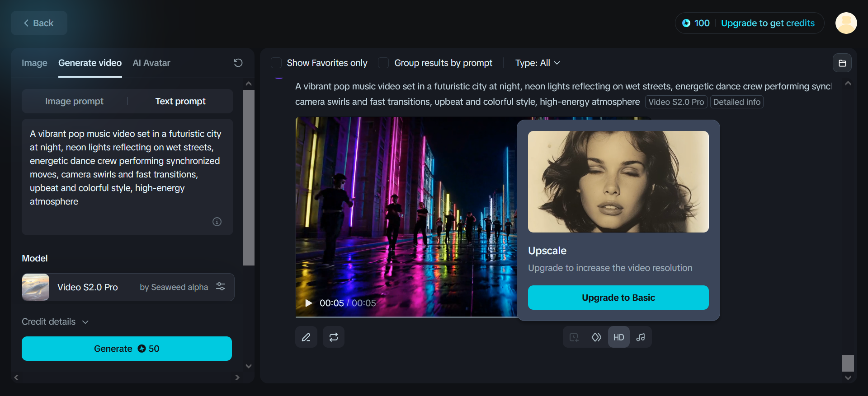This screenshot has height=396, width=868.
Task: Click the first icon in the video tools row
Action: pos(574,337)
